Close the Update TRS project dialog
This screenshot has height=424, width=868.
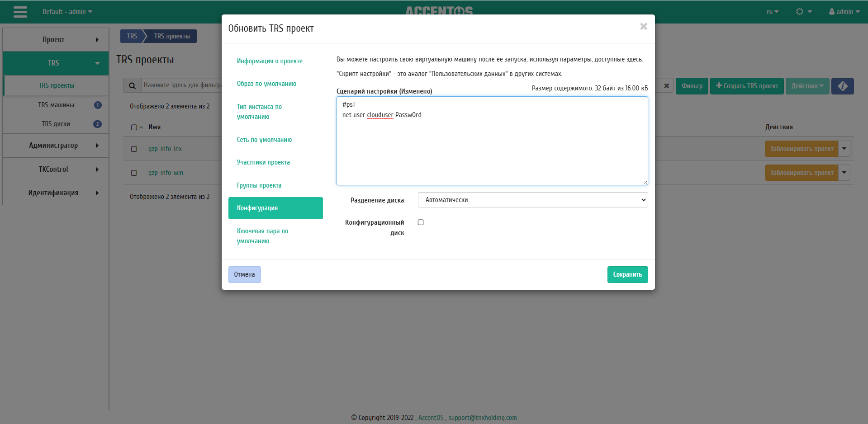click(x=643, y=27)
